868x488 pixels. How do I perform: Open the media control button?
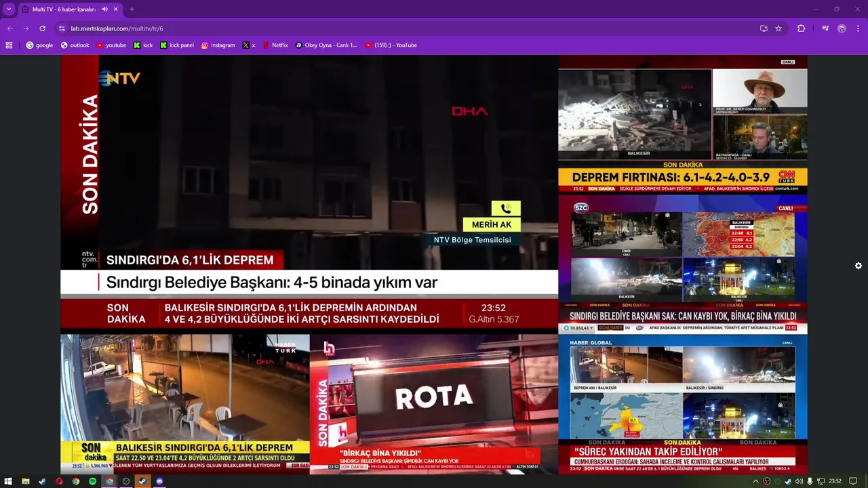(x=825, y=28)
